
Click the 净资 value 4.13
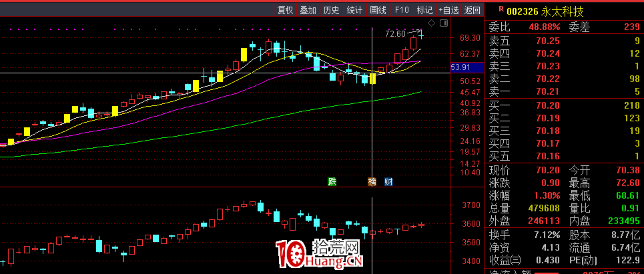coord(551,248)
